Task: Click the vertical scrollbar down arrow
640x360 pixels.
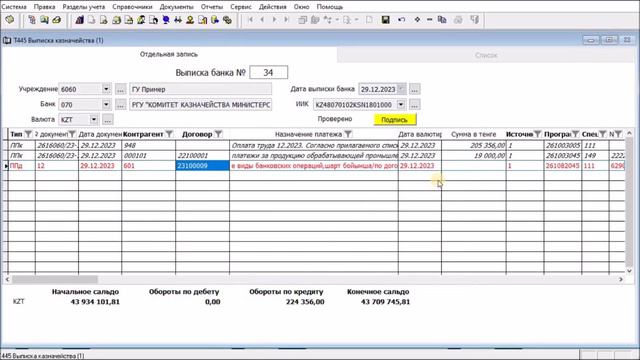Action: click(629, 270)
